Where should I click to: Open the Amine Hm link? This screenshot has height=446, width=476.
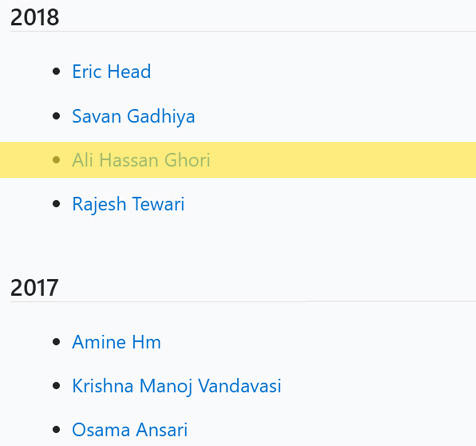116,342
